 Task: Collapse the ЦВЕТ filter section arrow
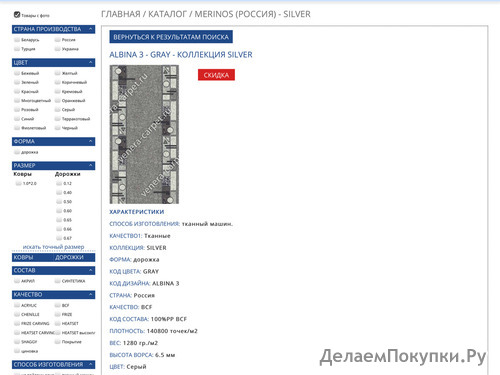tap(91, 62)
